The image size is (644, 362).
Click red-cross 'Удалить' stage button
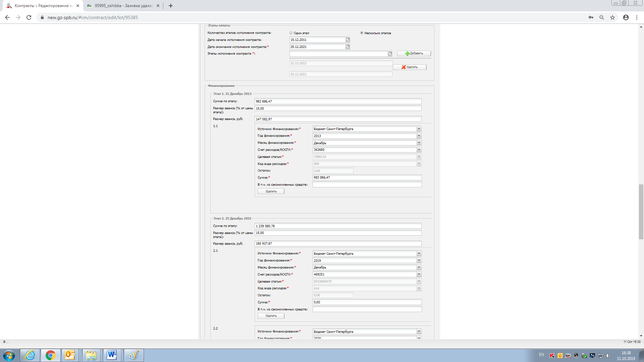point(410,67)
